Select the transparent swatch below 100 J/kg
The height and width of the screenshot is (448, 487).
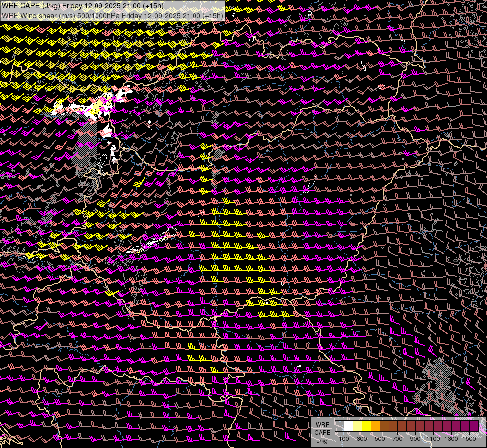pos(339,426)
